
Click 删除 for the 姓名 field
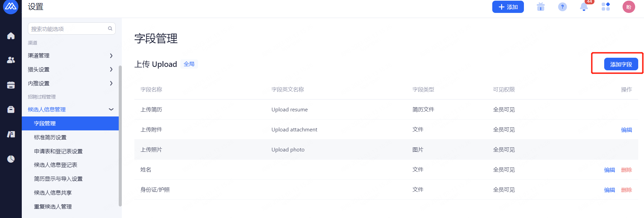coord(626,170)
